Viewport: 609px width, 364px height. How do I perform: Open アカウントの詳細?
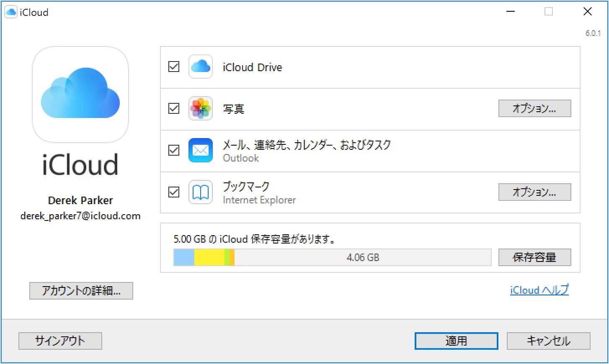(81, 290)
